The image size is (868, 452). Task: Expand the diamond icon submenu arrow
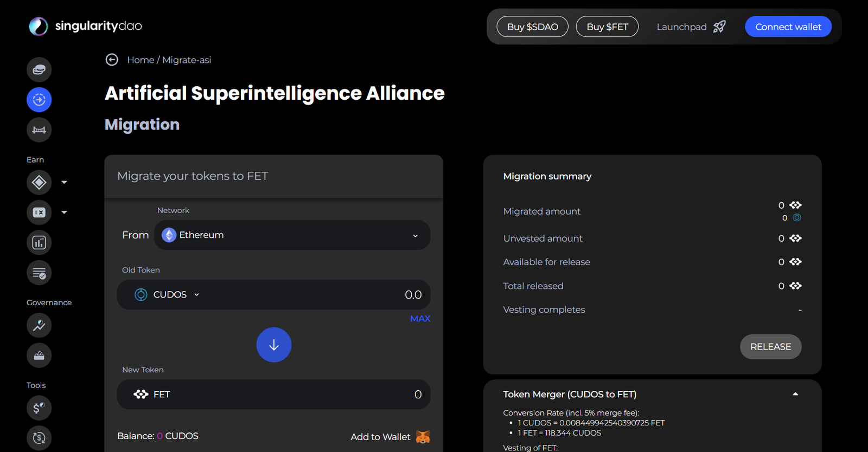click(x=64, y=183)
